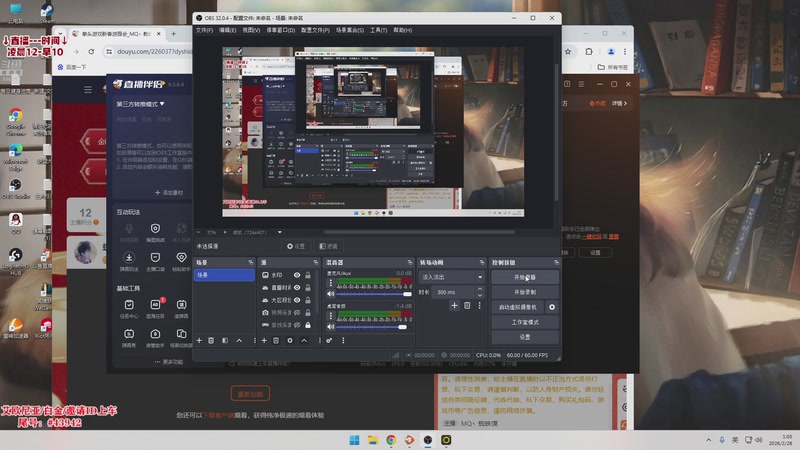Open source properties gear in Sources panel
800x450 pixels.
pyautogui.click(x=290, y=340)
